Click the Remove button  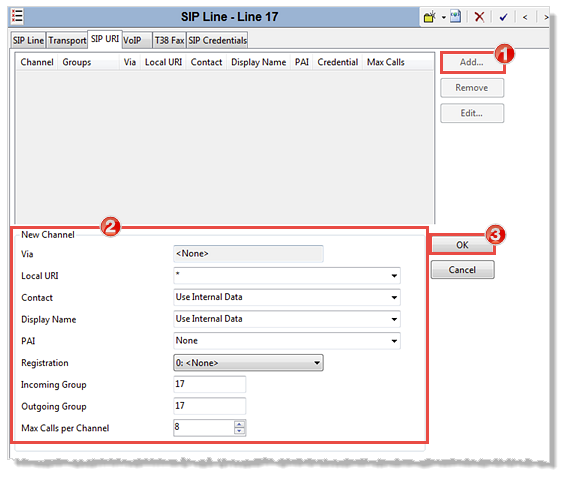pos(472,88)
